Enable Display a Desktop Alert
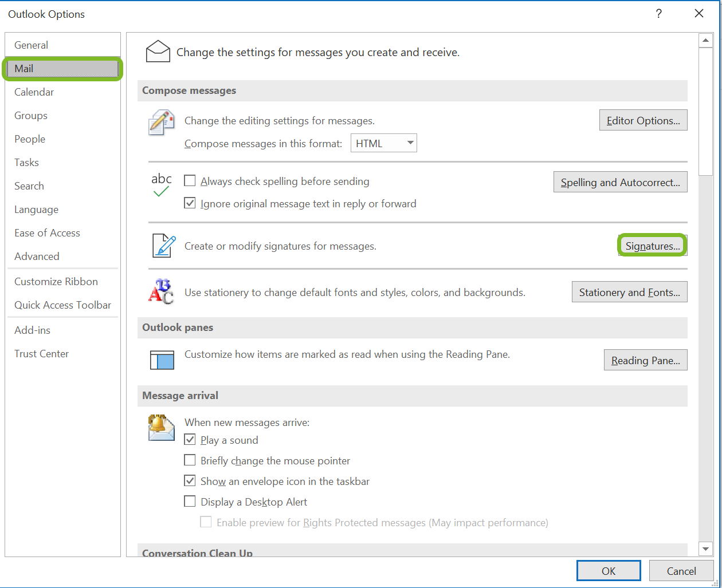Viewport: 722px width, 588px height. pos(190,502)
